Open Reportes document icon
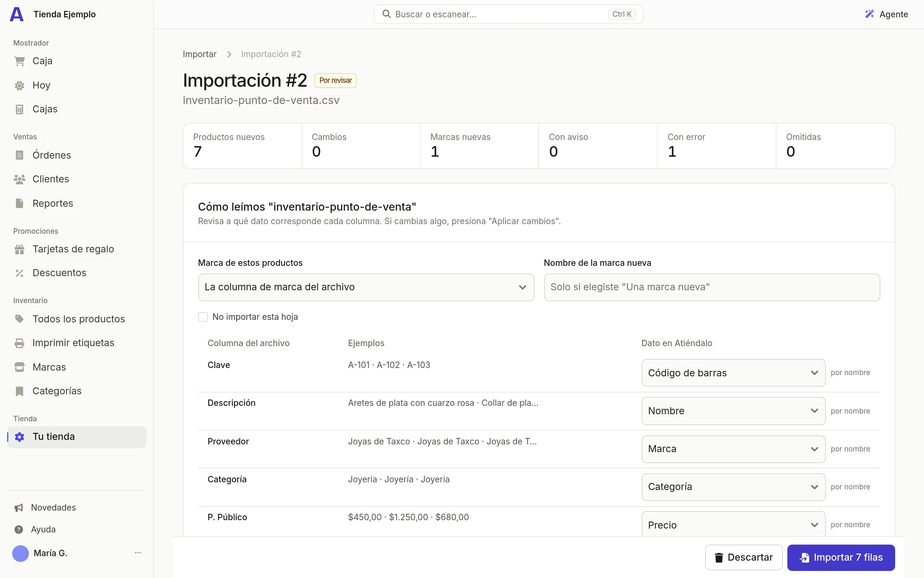 point(20,203)
